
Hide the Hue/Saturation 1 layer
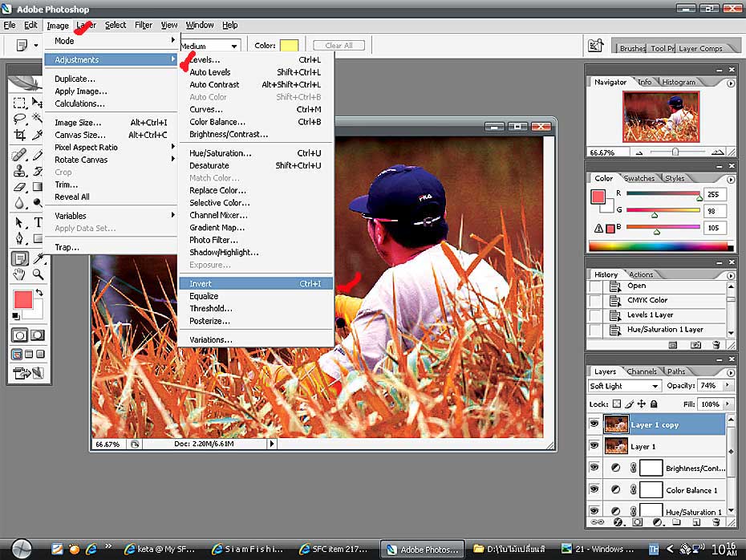[594, 510]
